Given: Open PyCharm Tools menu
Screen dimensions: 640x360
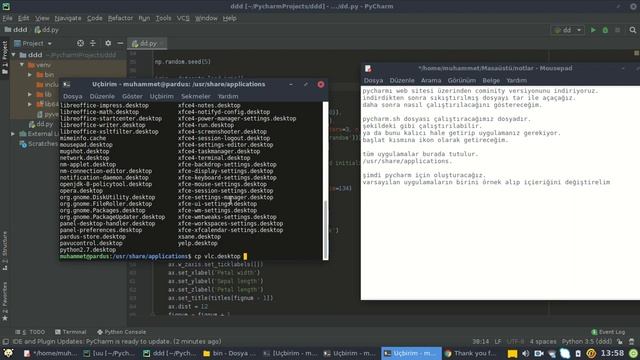Looking at the screenshot, I should click(x=163, y=18).
